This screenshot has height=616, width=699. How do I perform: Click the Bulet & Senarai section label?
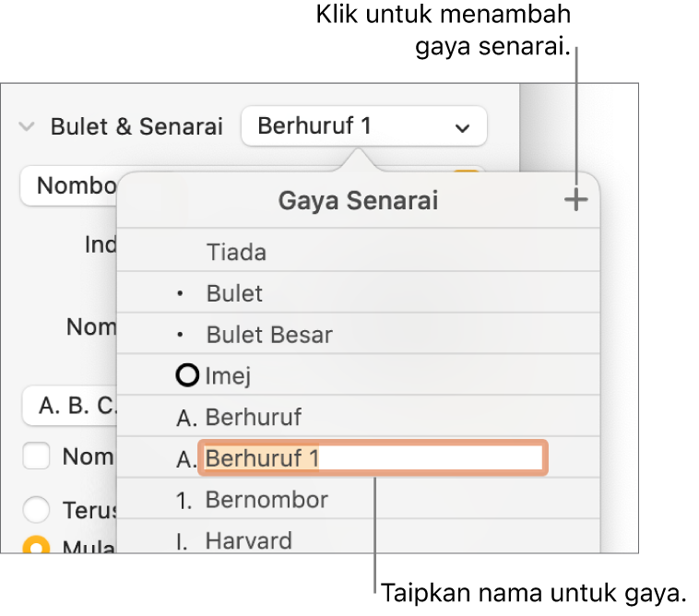click(136, 126)
